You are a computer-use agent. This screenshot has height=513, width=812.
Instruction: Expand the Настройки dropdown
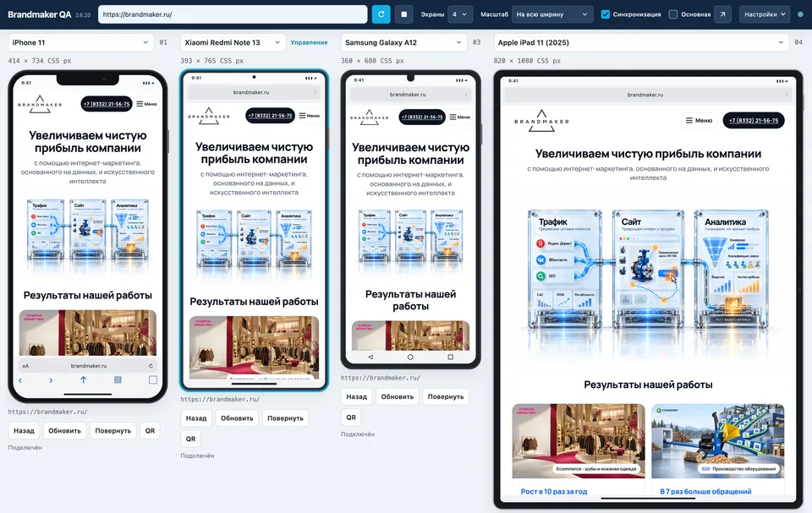765,14
